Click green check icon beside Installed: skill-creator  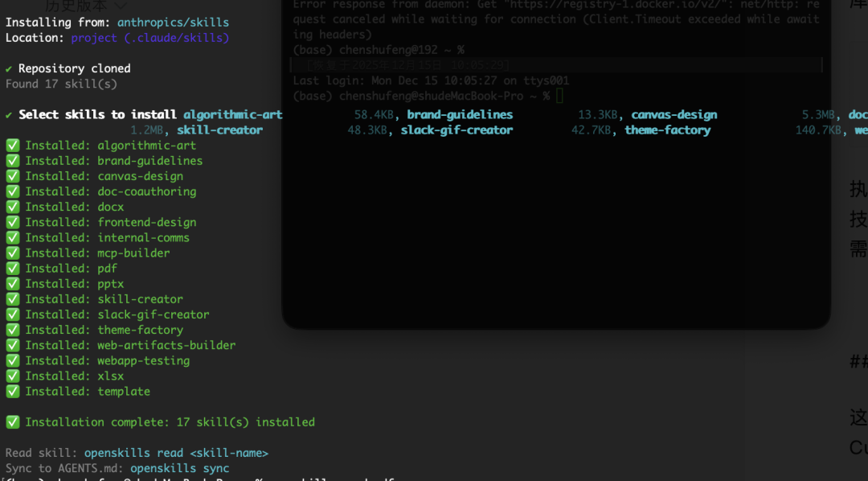12,299
